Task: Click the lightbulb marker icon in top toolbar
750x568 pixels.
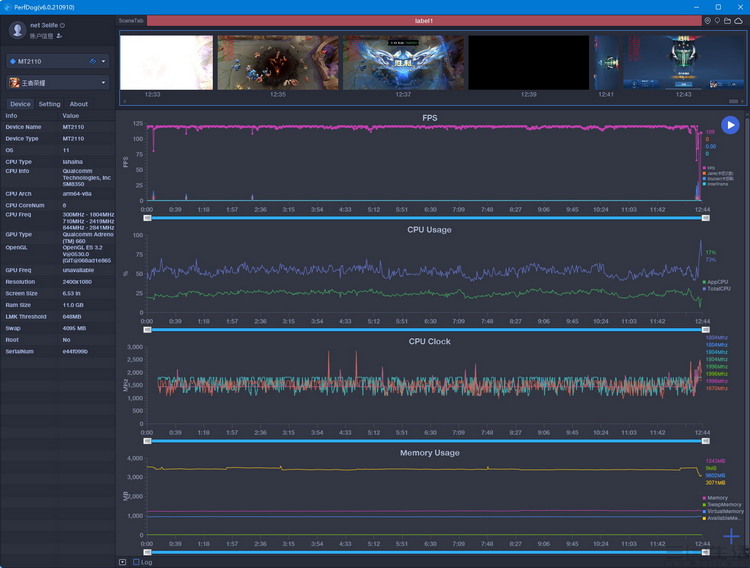Action: 717,20
